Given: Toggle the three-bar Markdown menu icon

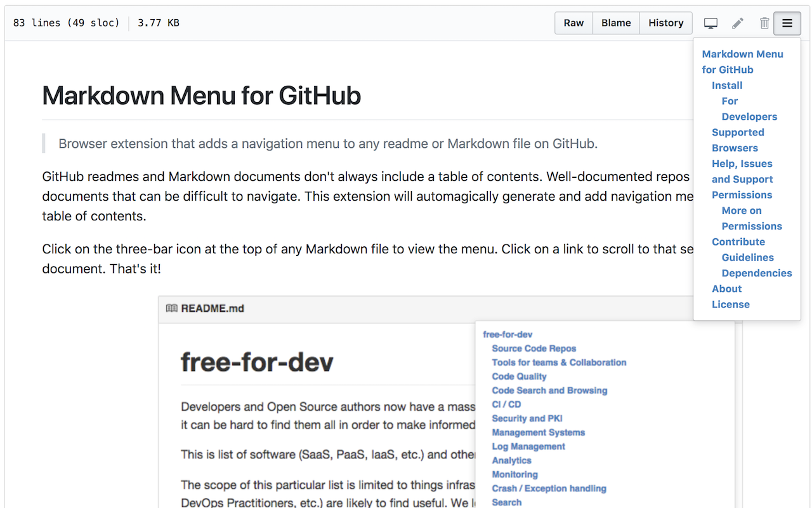Looking at the screenshot, I should pos(787,23).
